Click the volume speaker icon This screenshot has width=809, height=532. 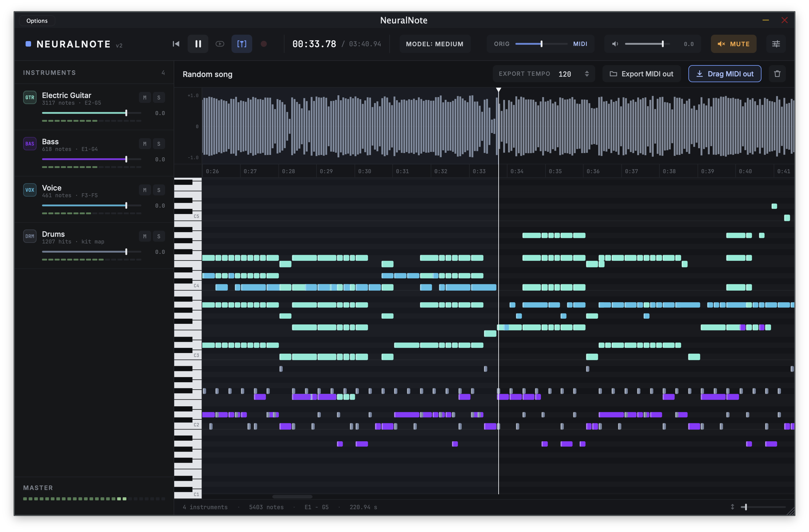tap(615, 44)
